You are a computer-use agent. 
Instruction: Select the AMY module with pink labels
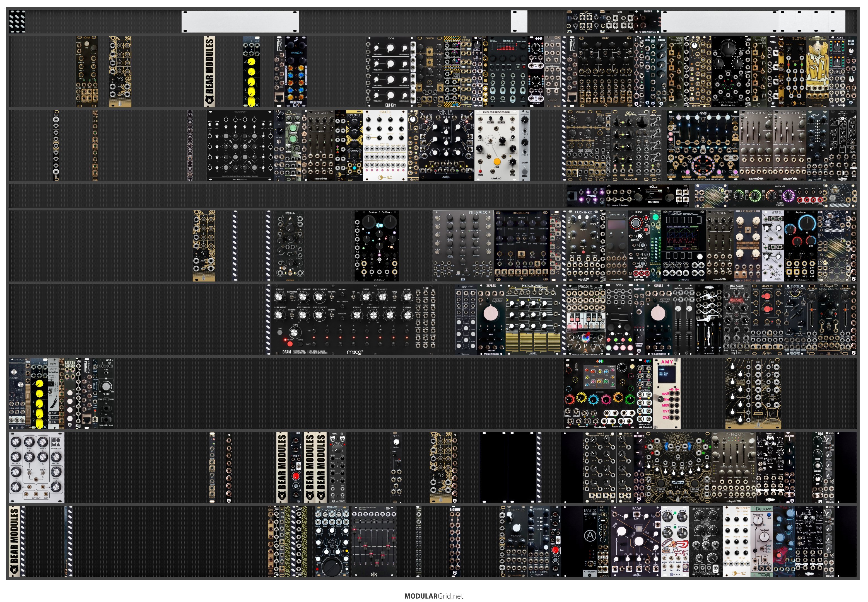(x=667, y=394)
